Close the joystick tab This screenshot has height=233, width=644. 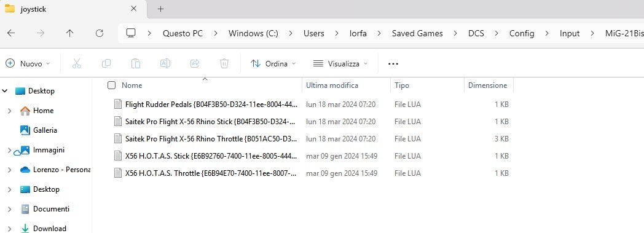coord(133,9)
